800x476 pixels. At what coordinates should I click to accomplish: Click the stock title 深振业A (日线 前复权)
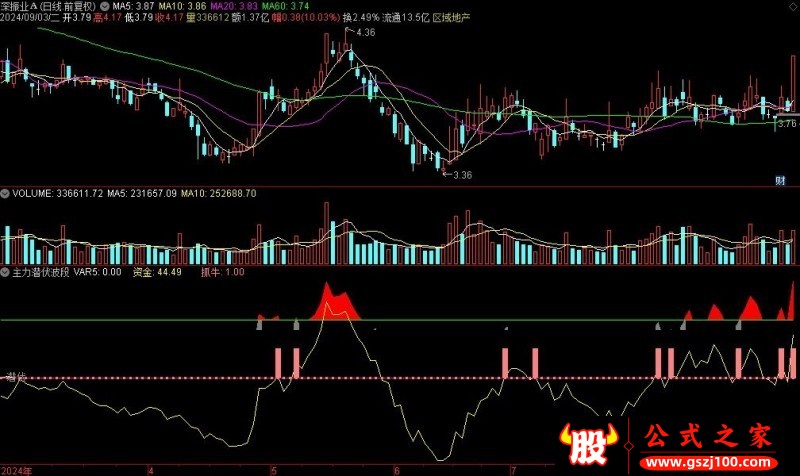(x=48, y=7)
